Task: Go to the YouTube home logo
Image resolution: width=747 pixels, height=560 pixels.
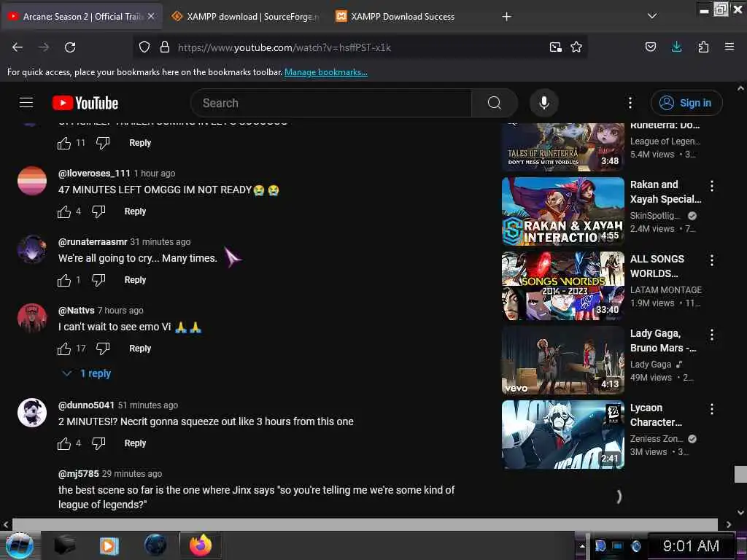Action: [85, 103]
